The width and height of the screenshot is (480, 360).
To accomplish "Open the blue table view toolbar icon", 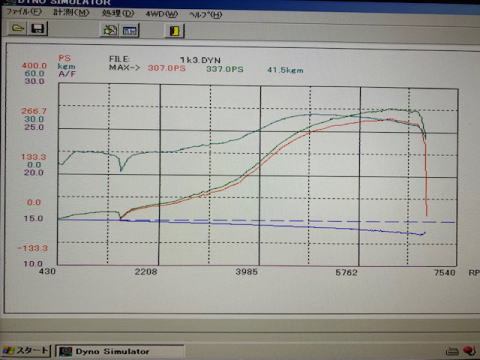I will pyautogui.click(x=130, y=31).
